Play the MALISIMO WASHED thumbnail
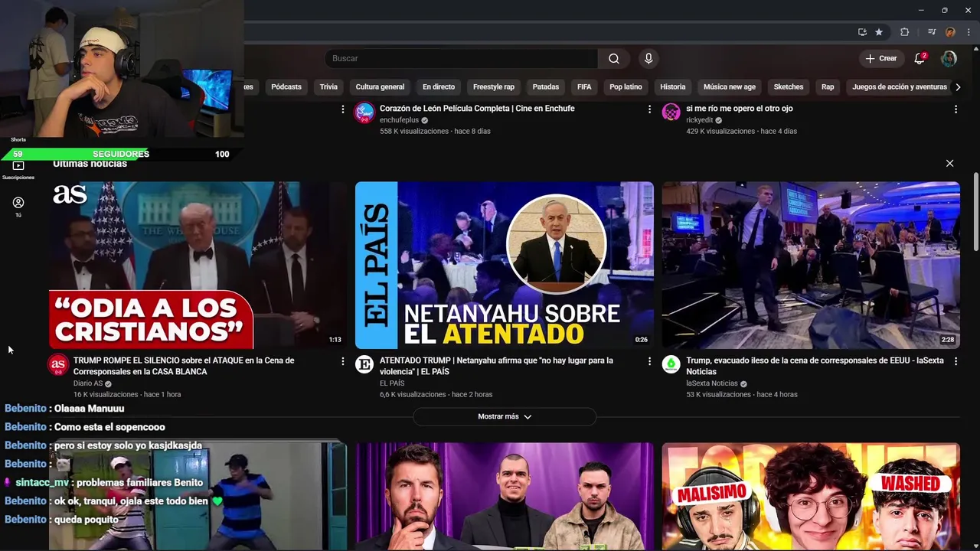The image size is (980, 551). 811,497
